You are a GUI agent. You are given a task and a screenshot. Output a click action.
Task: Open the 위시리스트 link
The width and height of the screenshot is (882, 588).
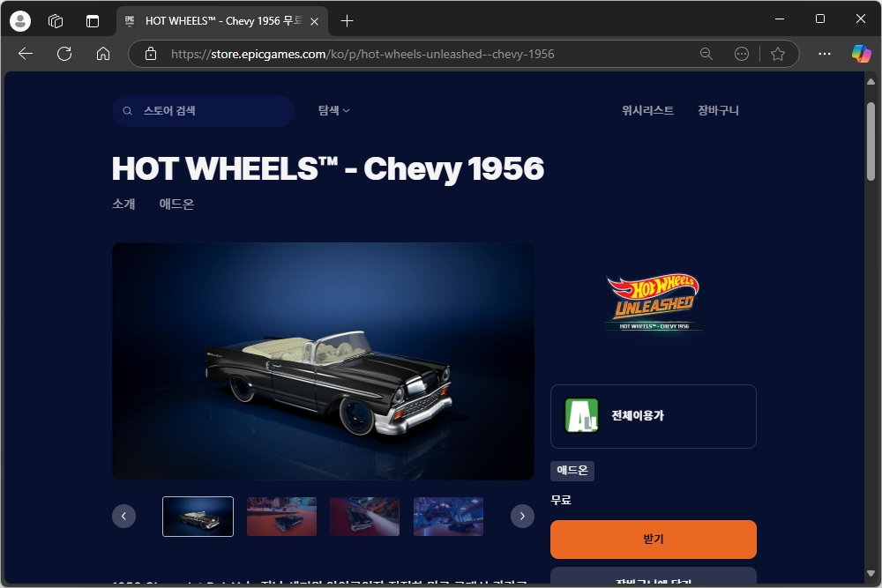[647, 111]
